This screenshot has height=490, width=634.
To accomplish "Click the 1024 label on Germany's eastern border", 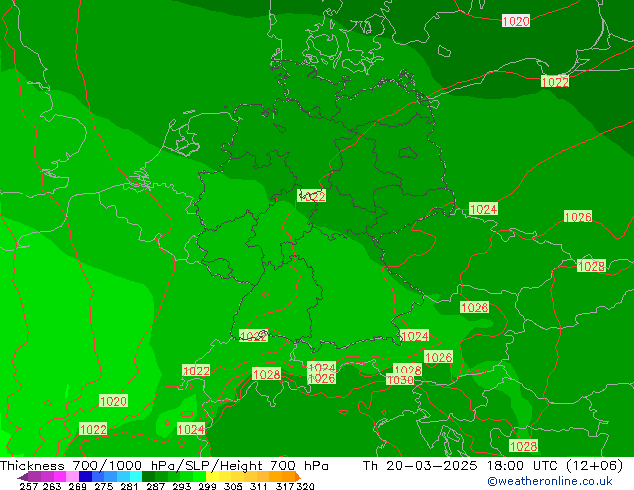I will [x=483, y=209].
